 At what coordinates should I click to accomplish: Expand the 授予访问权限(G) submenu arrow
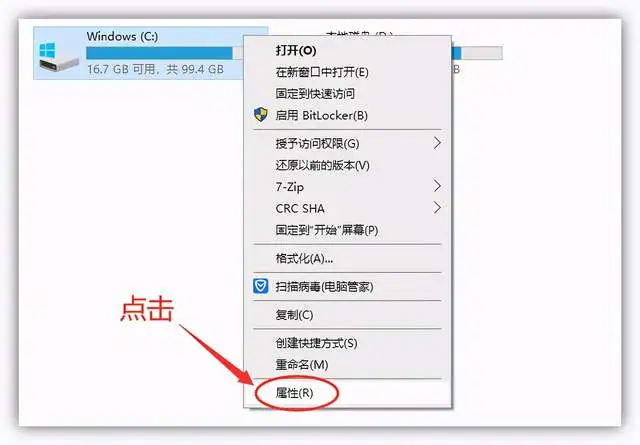(x=437, y=143)
